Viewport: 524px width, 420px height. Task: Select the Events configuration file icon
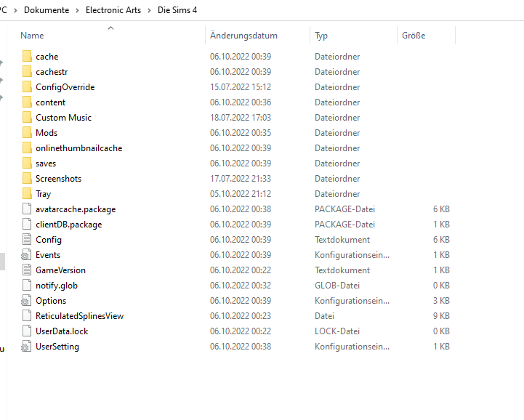coord(26,255)
